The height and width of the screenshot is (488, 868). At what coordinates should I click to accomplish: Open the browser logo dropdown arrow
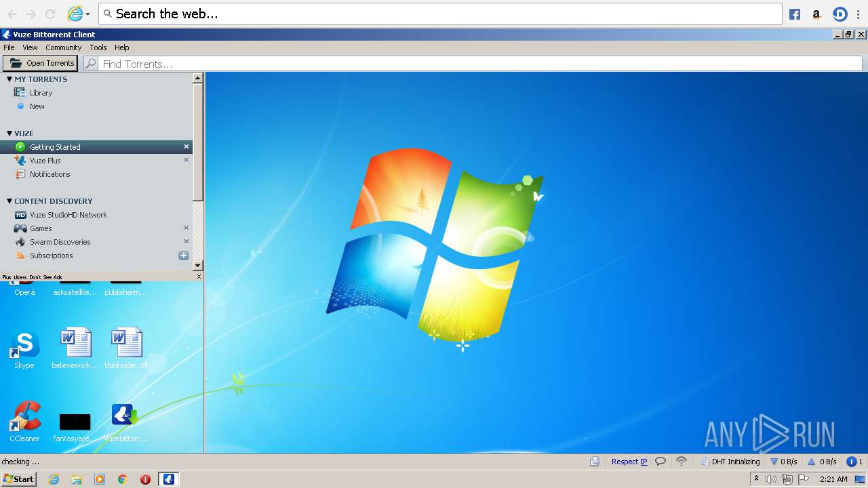[87, 14]
